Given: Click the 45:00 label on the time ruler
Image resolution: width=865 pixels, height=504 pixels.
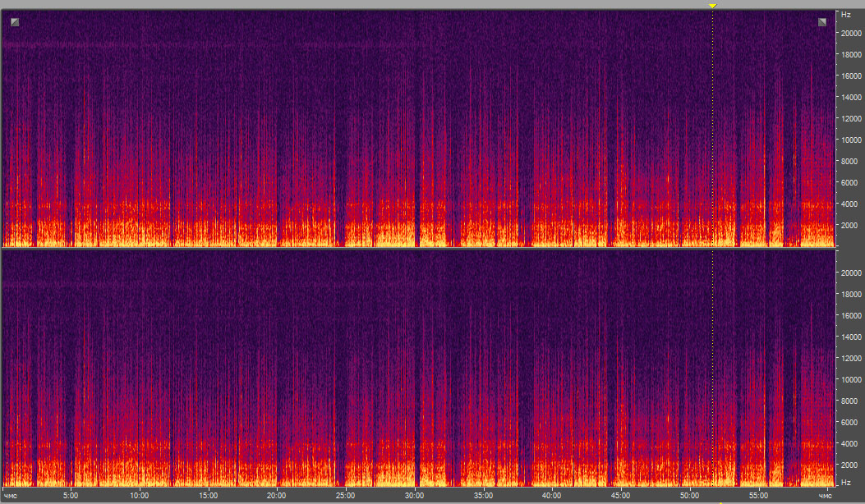Looking at the screenshot, I should (621, 496).
